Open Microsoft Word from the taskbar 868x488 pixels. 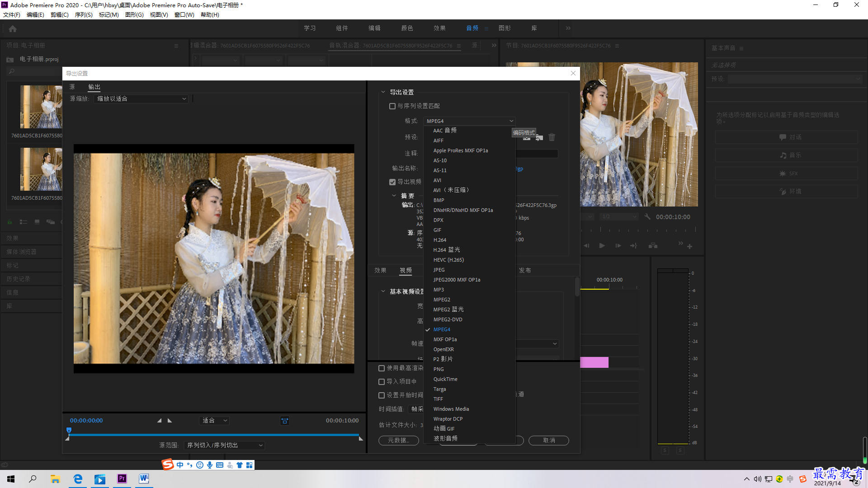pos(144,479)
